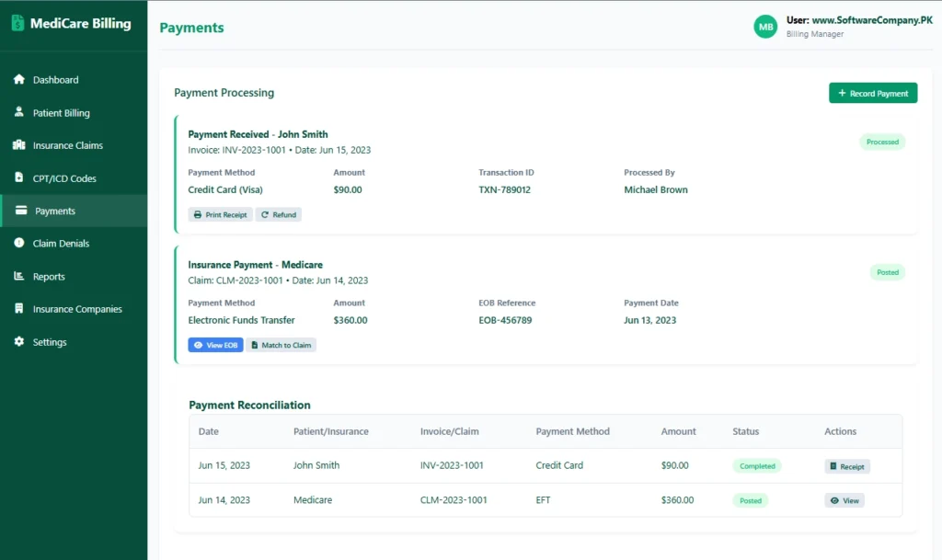The image size is (942, 560).
Task: Click the Reports chart icon
Action: pos(18,277)
